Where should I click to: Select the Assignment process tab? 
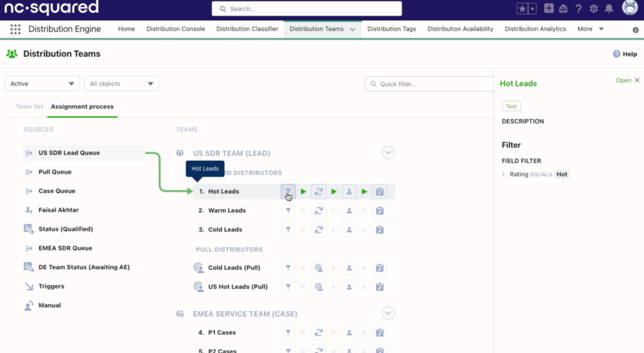pos(82,106)
